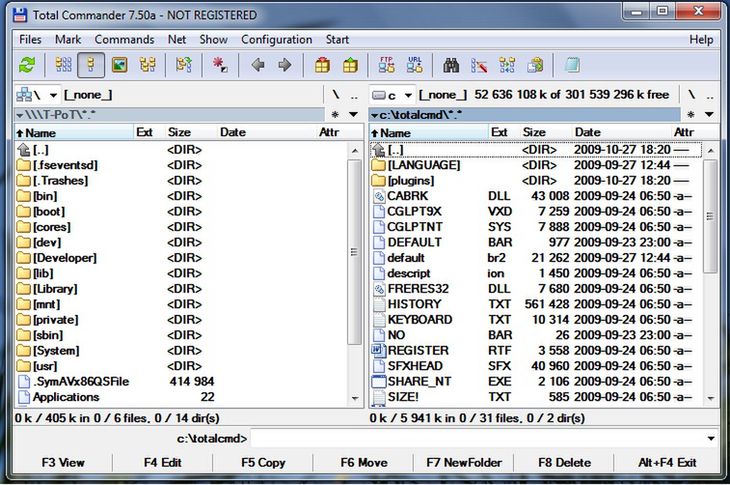
Task: Select the Developer folder icon
Action: [x=23, y=258]
